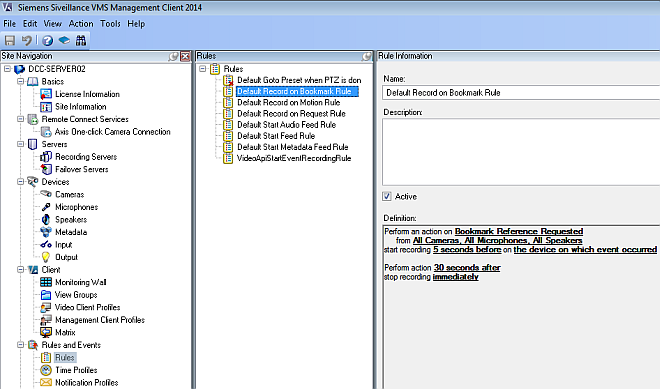Collapse the Rules root node
The height and width of the screenshot is (389, 660).
coord(202,68)
